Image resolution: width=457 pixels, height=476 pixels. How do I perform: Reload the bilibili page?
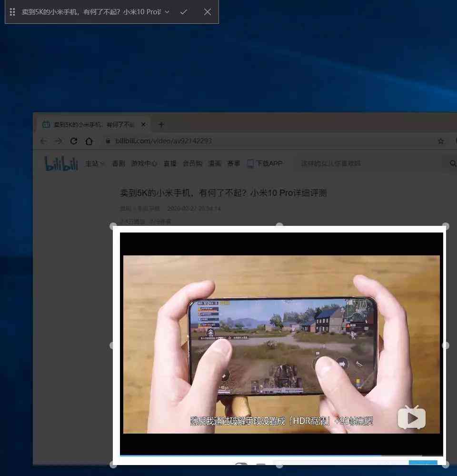(74, 141)
